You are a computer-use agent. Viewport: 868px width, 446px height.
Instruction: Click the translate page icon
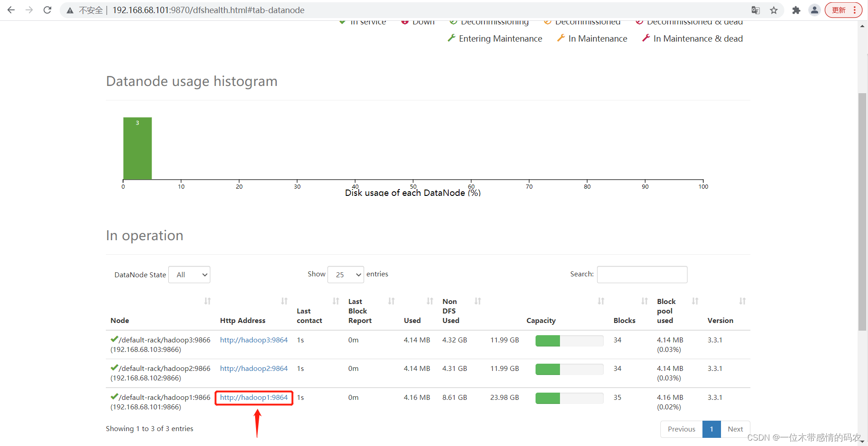[755, 10]
